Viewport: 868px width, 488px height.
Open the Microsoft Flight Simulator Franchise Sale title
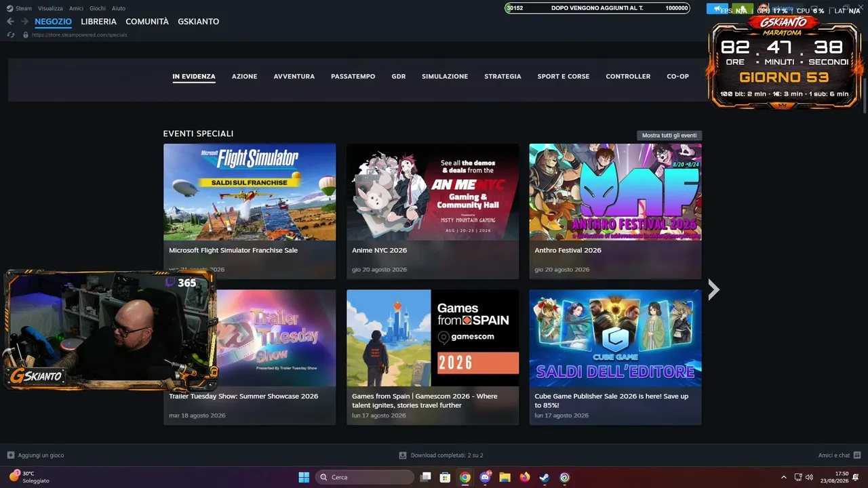pos(233,250)
